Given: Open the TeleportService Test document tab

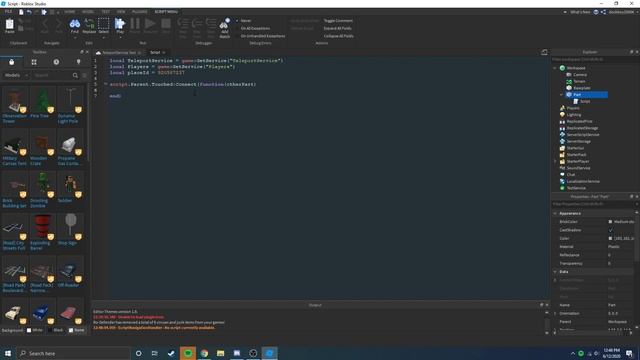Looking at the screenshot, I should (118, 53).
